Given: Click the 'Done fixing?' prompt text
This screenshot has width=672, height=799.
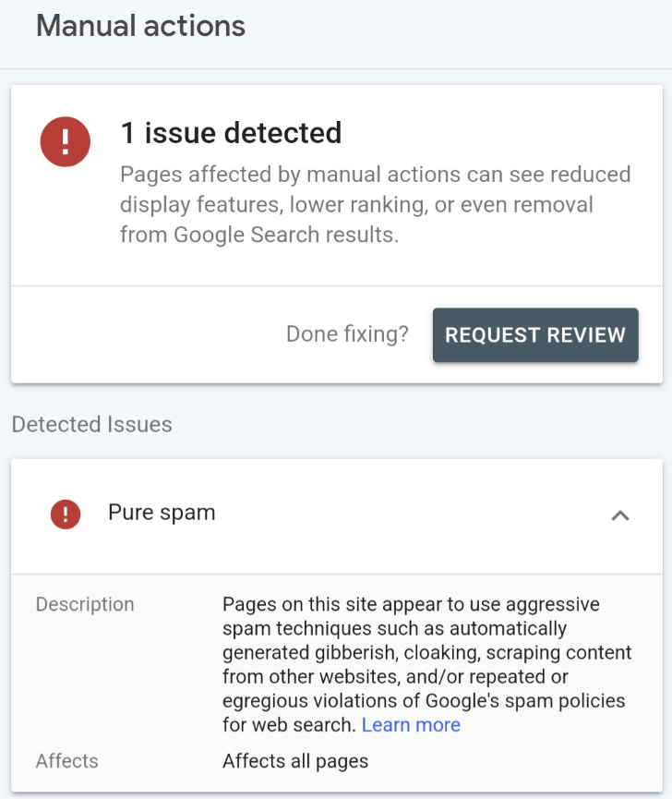Looking at the screenshot, I should point(347,334).
